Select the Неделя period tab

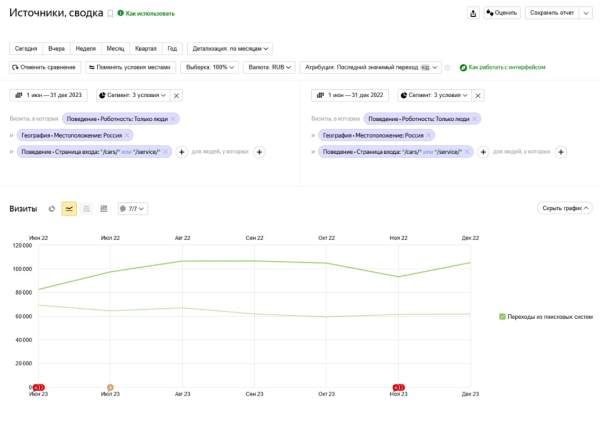coord(85,48)
